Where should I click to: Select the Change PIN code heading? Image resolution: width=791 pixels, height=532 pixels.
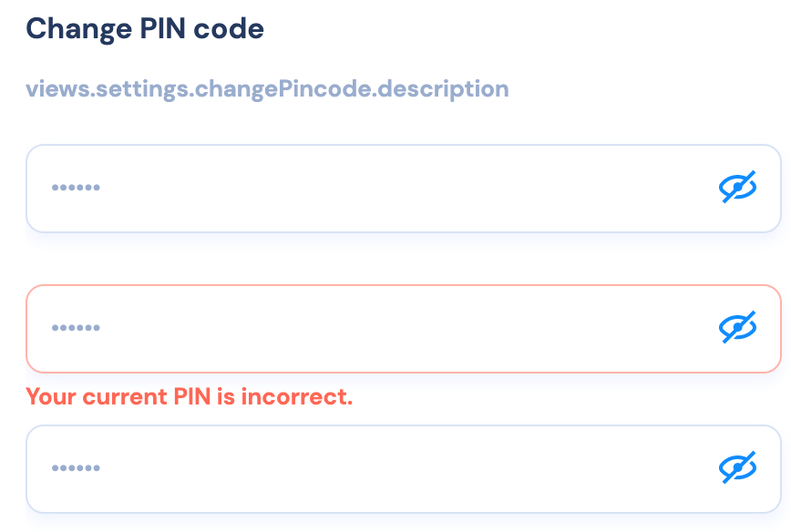coord(145,28)
